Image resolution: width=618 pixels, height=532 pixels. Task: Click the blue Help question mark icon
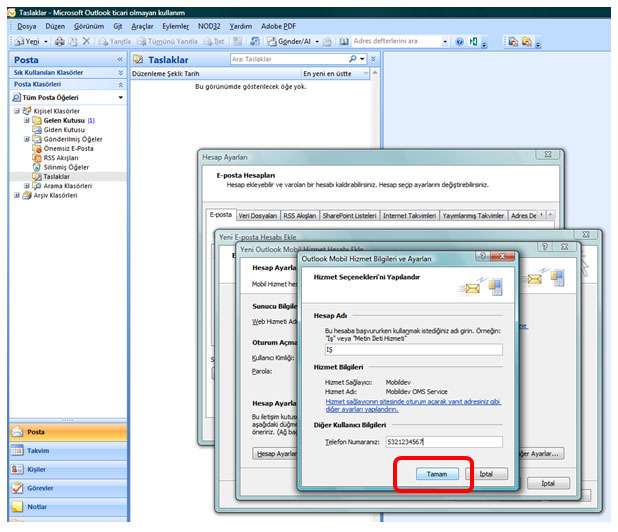460,41
